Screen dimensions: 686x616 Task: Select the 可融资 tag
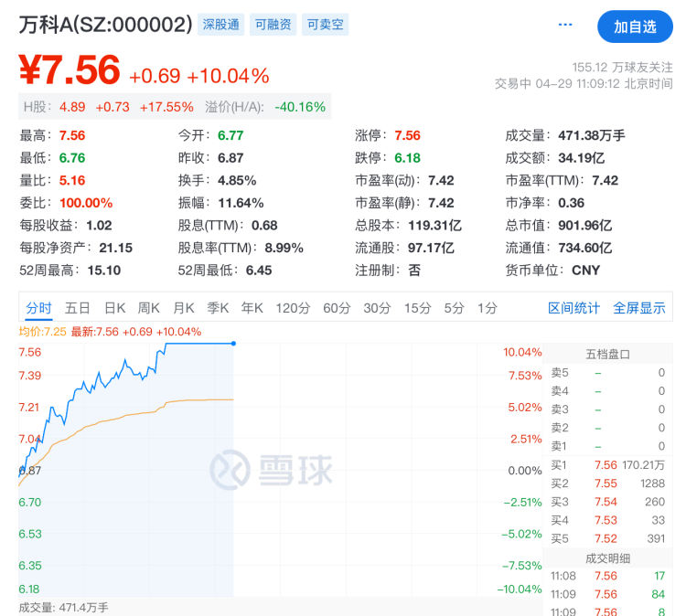[273, 25]
